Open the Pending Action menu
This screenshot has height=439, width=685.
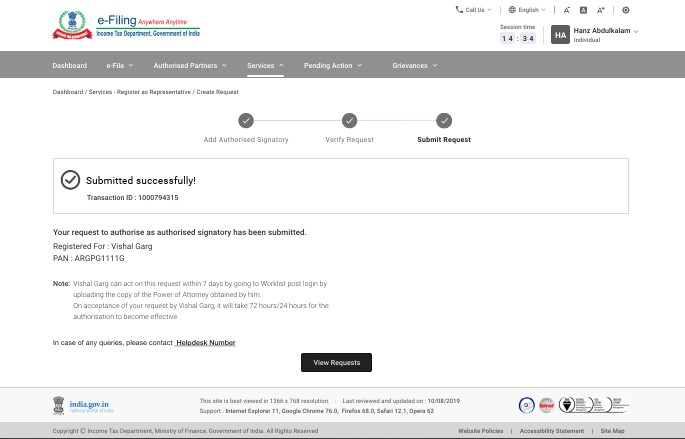[x=332, y=66]
